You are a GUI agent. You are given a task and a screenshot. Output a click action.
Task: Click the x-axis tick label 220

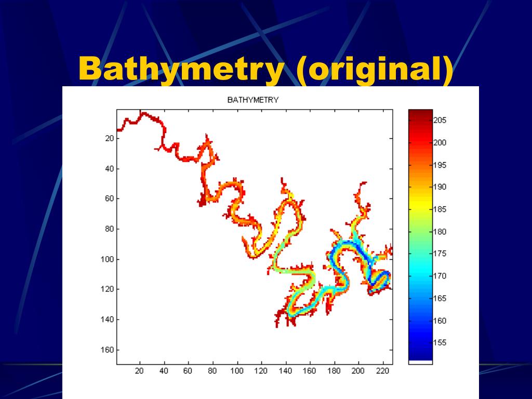click(x=382, y=371)
